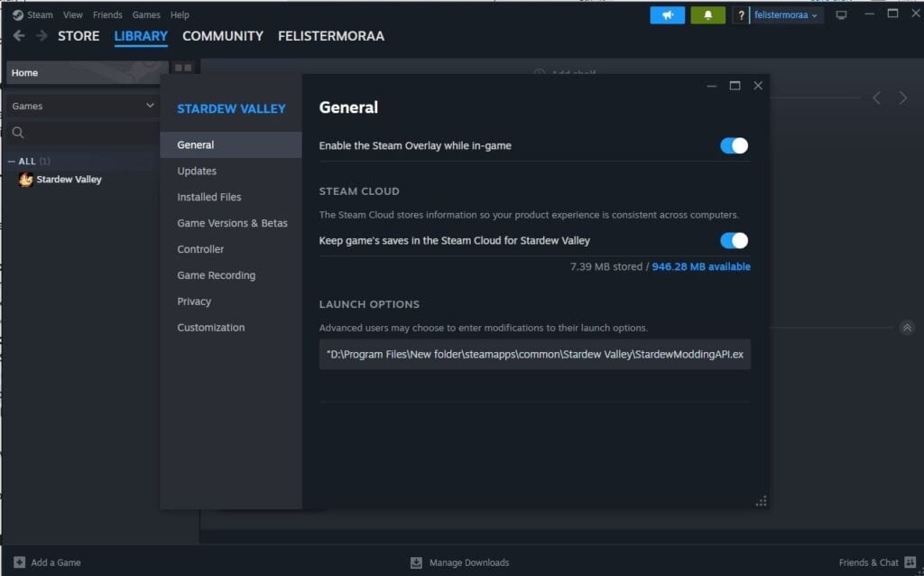Click the Big Picture mode monitor icon
Screen dimensions: 924x576
click(x=841, y=15)
